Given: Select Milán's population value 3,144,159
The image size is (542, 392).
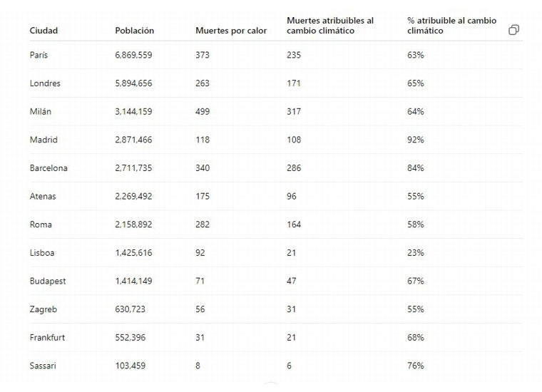Looking at the screenshot, I should 133,112.
